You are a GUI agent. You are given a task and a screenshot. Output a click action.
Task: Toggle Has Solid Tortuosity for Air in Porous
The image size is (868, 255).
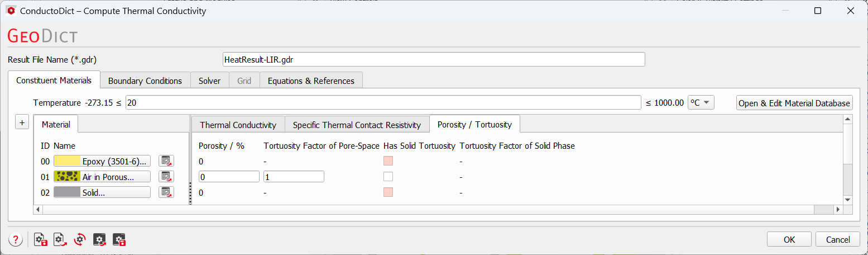[388, 177]
